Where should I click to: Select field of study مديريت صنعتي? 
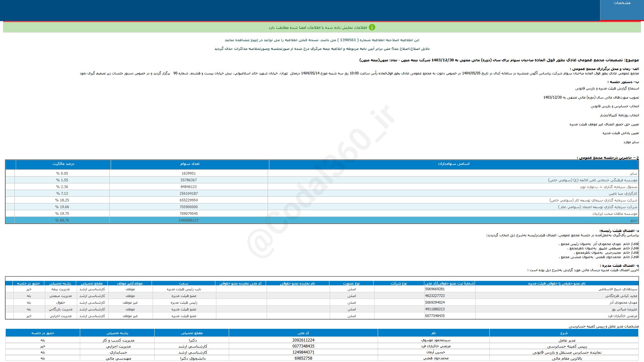(60, 296)
